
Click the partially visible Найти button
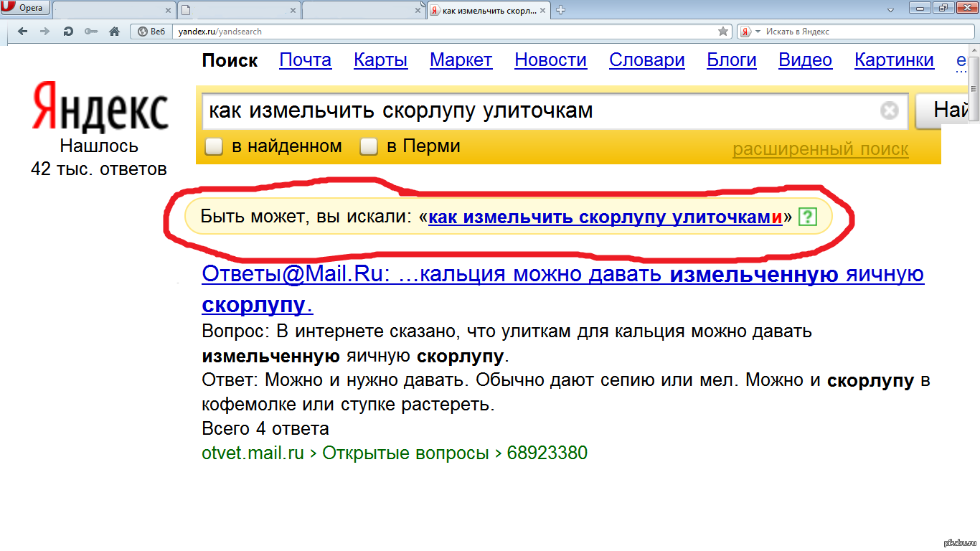(943, 110)
